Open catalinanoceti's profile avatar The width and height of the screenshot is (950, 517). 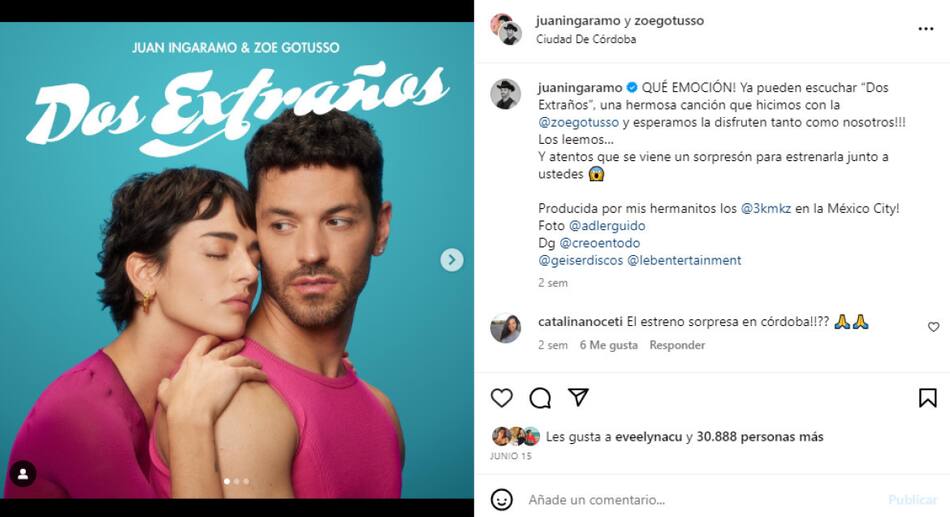click(x=505, y=328)
